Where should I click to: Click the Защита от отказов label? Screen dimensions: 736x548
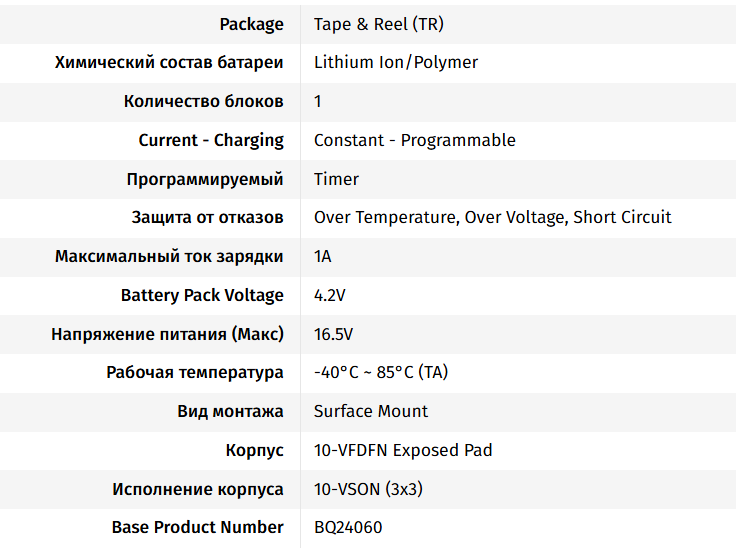click(x=207, y=217)
